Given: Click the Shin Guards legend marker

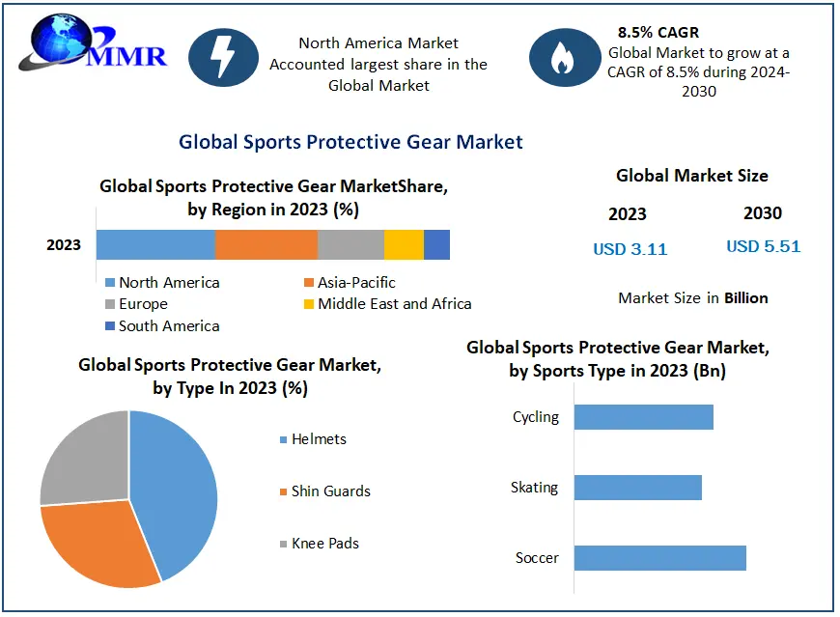Looking at the screenshot, I should 283,491.
